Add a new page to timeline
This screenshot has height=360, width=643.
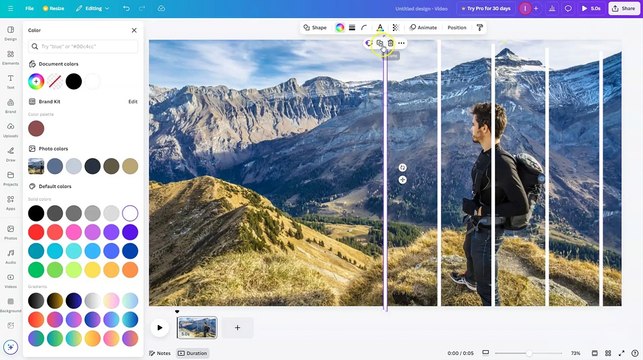click(x=237, y=328)
